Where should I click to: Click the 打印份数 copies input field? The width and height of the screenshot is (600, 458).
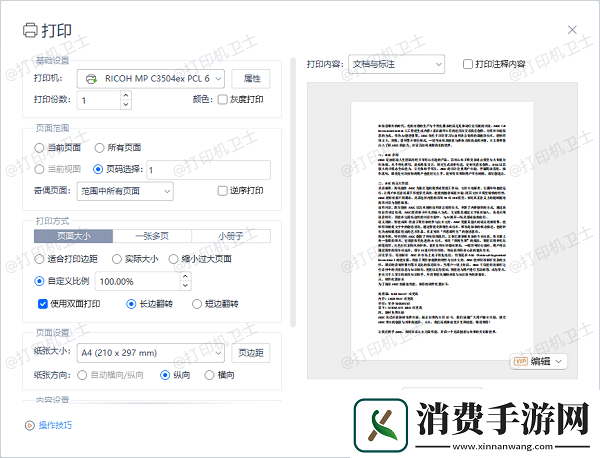coord(99,100)
